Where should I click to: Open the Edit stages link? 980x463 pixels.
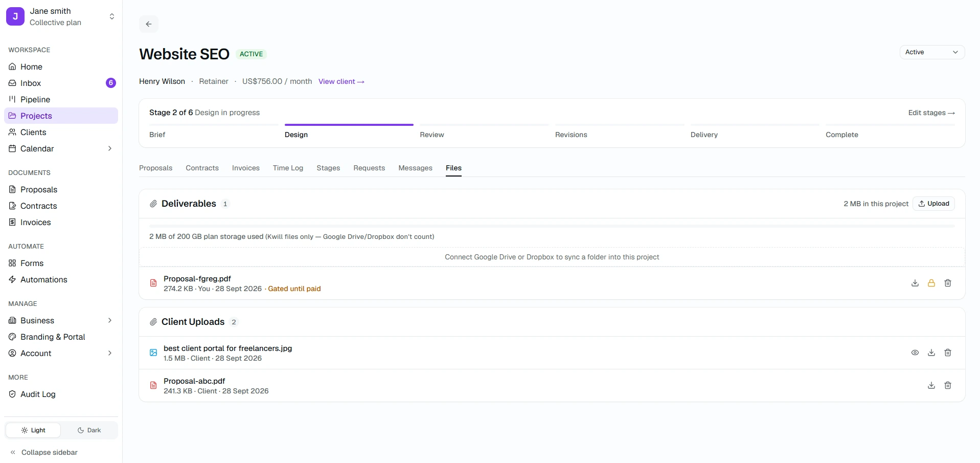coord(931,113)
